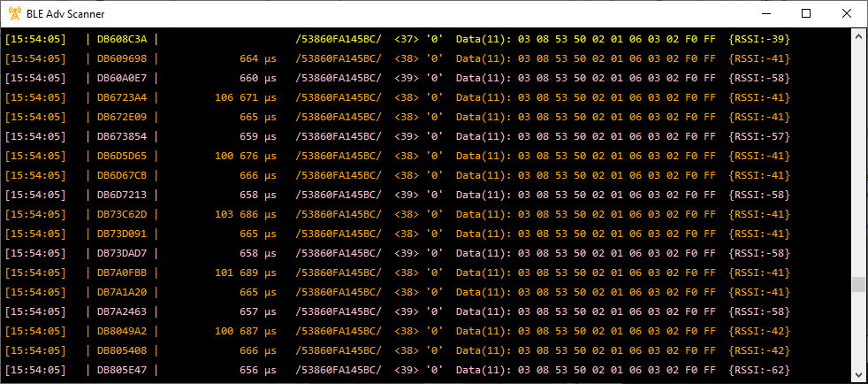Click the <37> channel number
The image size is (868, 384).
(x=407, y=39)
